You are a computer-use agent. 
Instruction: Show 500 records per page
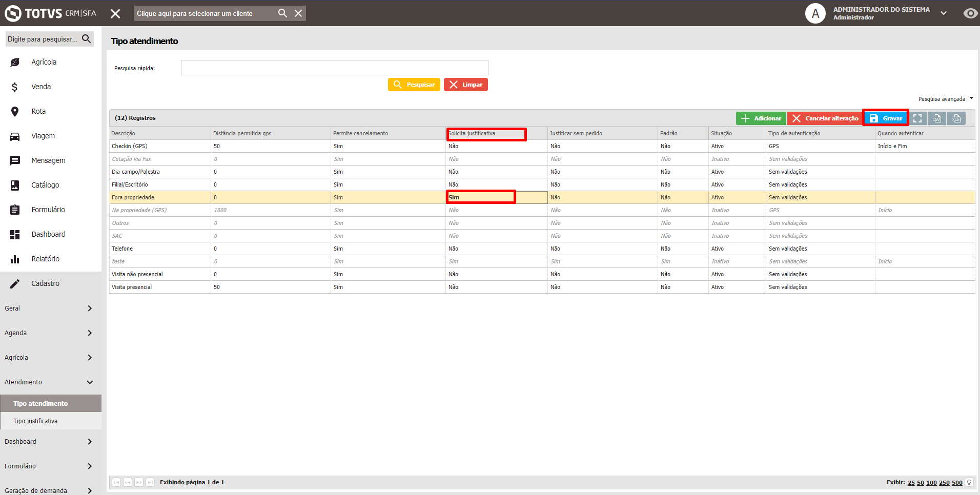(957, 483)
